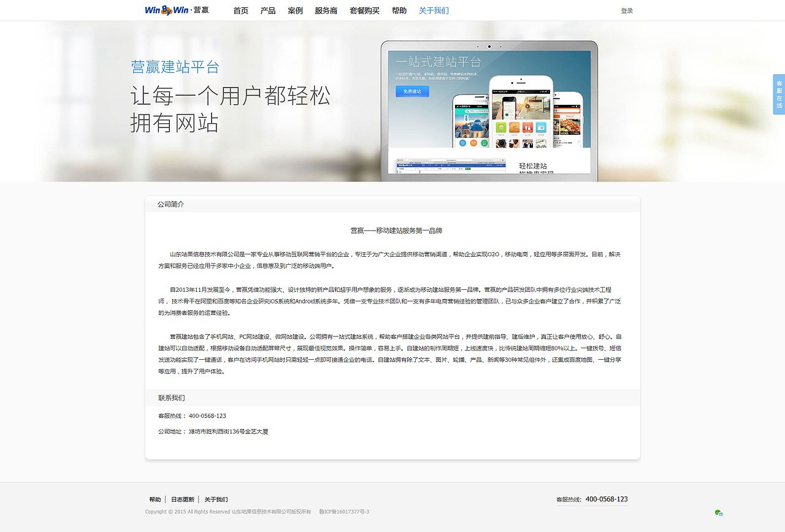
Task: Open the 首页 navigation menu item
Action: [x=240, y=10]
